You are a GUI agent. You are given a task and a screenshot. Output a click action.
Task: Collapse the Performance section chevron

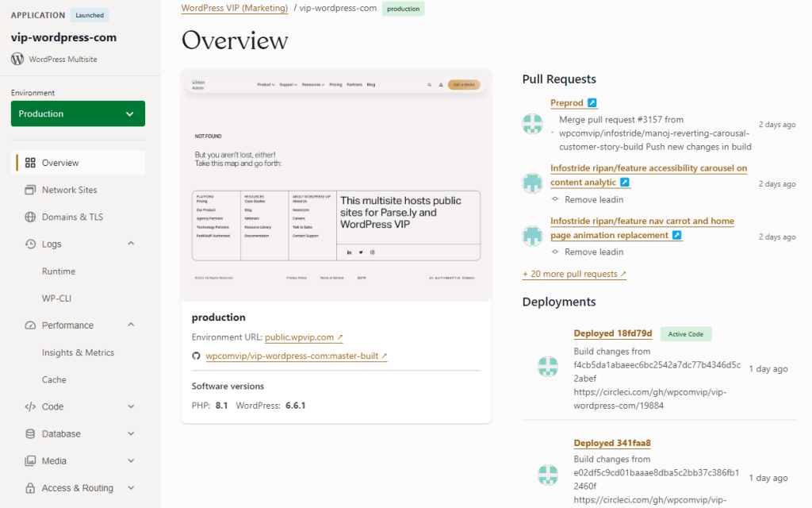(131, 325)
